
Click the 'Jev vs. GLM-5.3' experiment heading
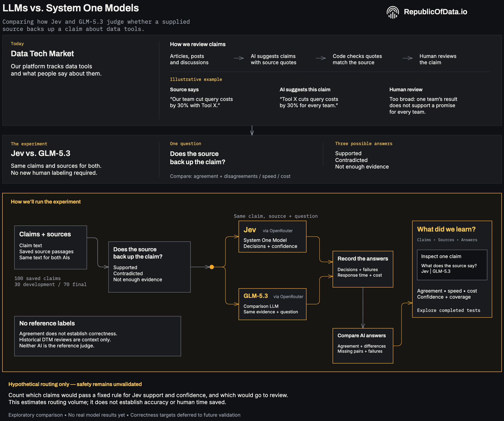click(41, 153)
